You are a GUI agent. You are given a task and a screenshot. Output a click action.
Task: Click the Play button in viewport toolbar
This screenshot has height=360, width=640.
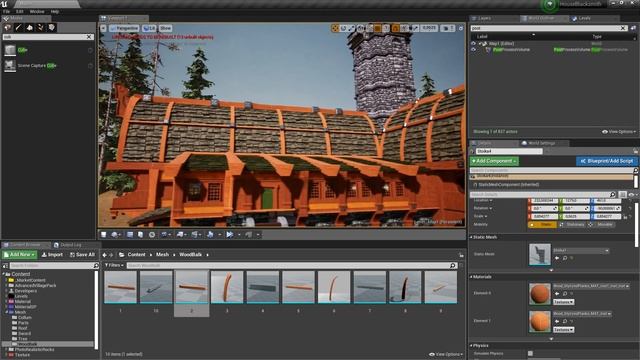230,234
